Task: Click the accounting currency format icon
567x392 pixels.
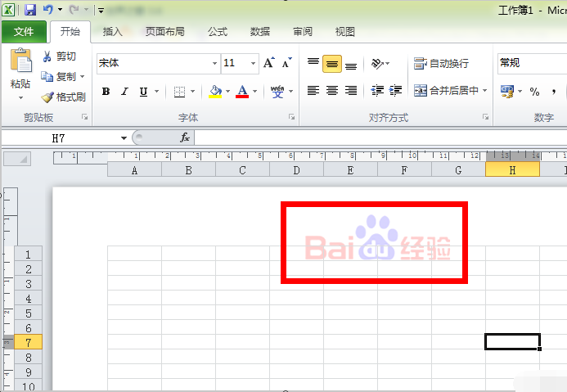Action: pos(507,91)
